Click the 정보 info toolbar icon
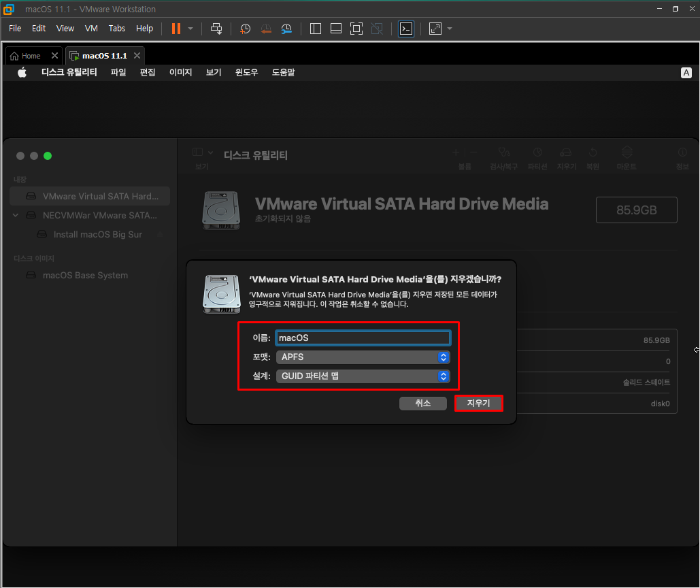 (682, 152)
